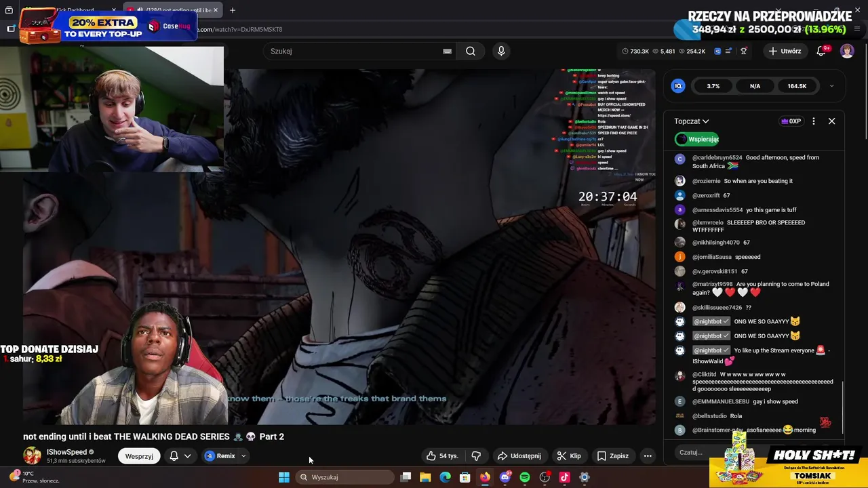Image resolution: width=868 pixels, height=488 pixels.
Task: Save the video with Zapisz
Action: click(x=613, y=456)
